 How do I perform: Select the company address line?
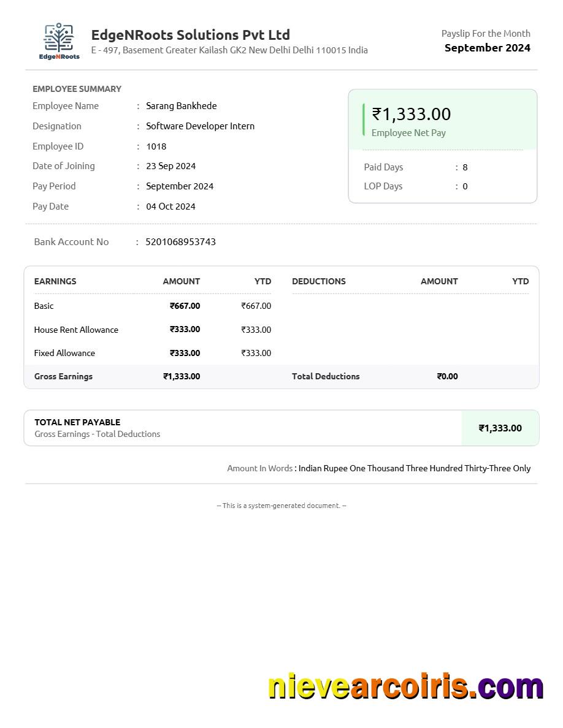tap(229, 50)
